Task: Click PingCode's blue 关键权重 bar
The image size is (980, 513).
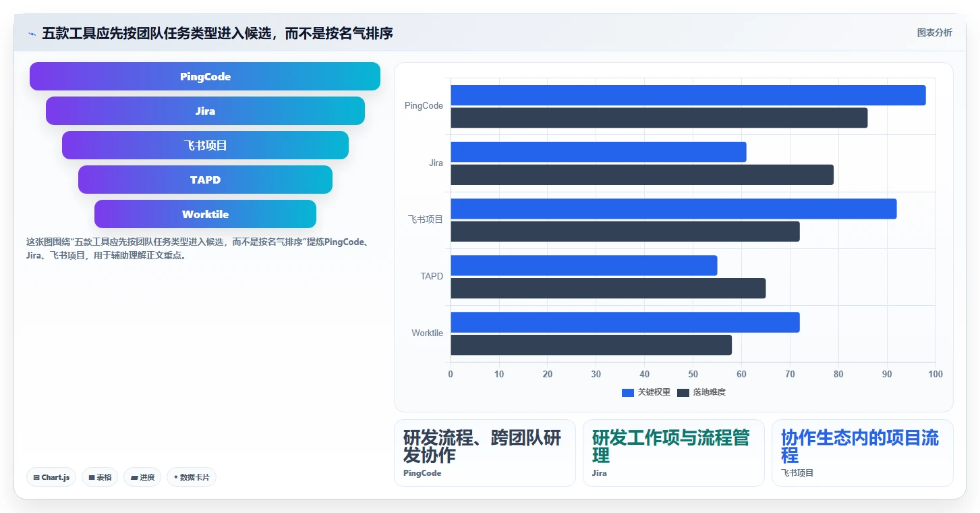Action: (x=688, y=95)
